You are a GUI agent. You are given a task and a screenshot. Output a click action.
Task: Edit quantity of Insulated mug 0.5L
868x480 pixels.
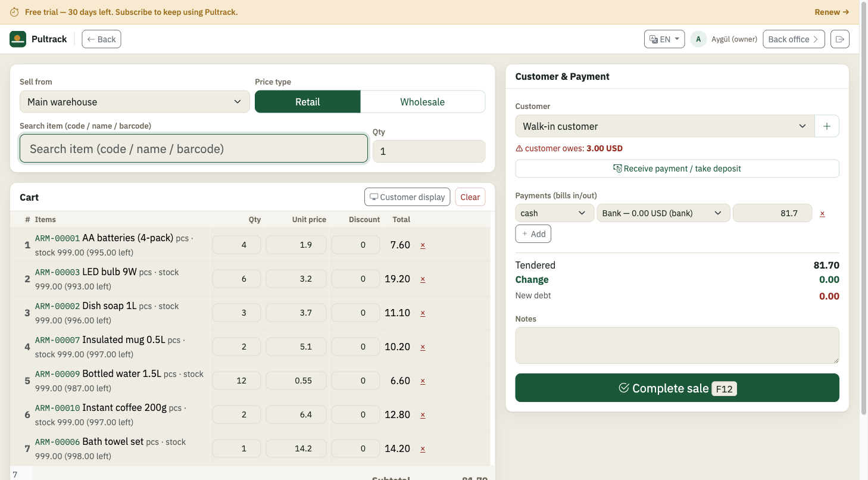pos(236,347)
